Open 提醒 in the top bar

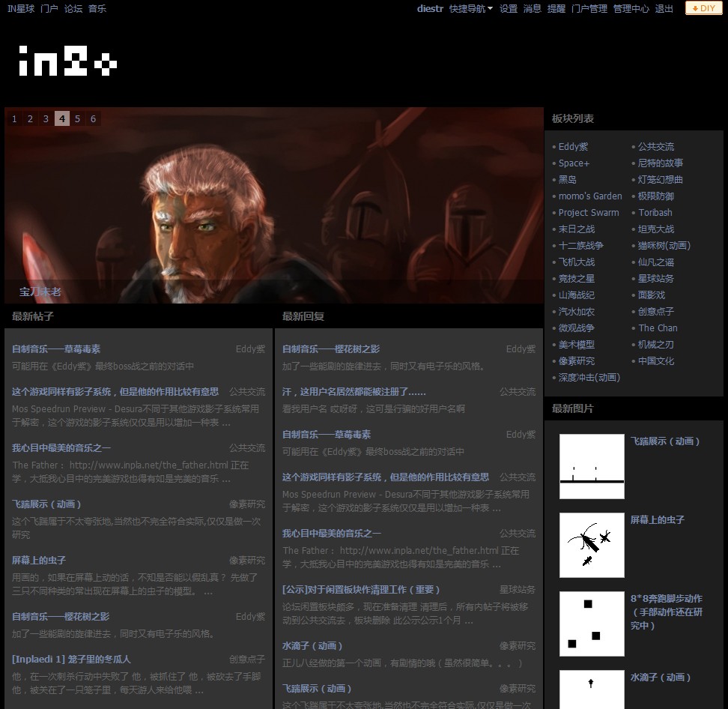coord(556,8)
